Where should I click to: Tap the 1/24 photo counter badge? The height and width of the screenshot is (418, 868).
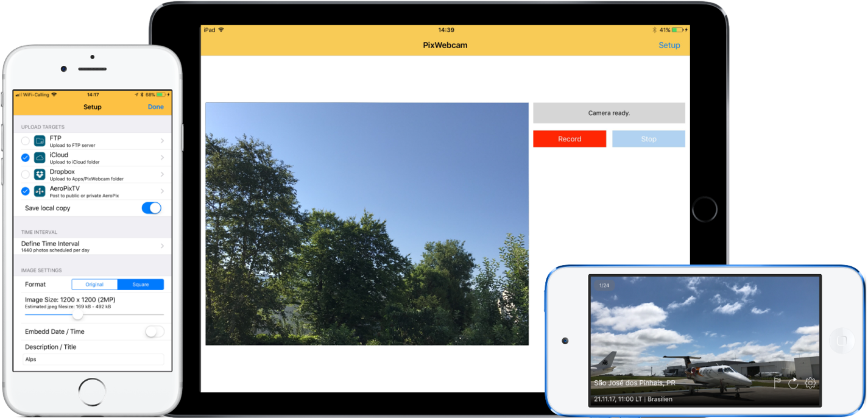(604, 285)
